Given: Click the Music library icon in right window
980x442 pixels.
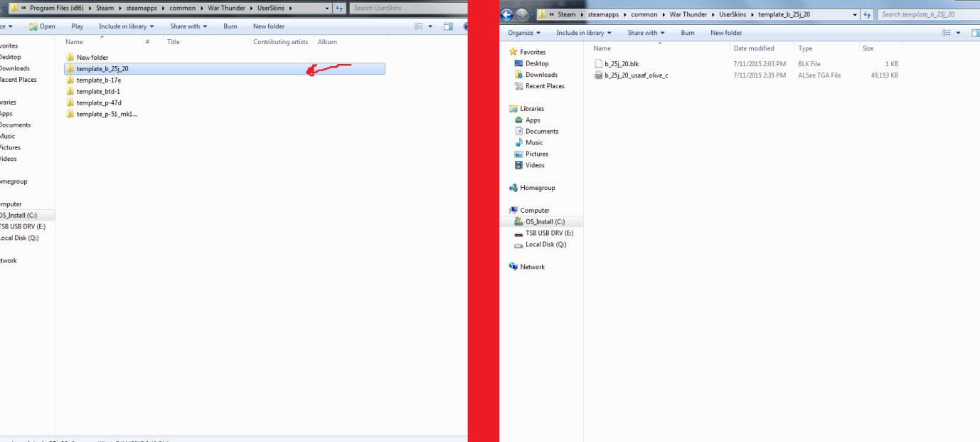Looking at the screenshot, I should point(518,143).
